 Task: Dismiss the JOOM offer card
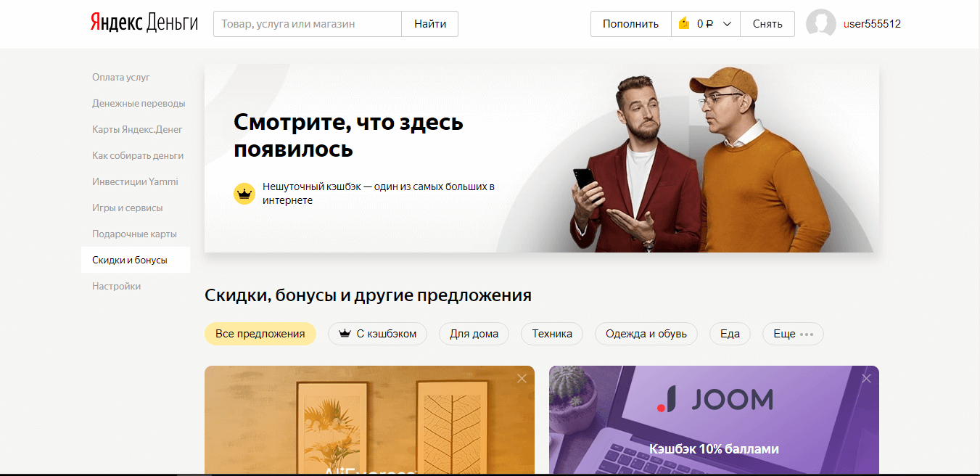866,378
